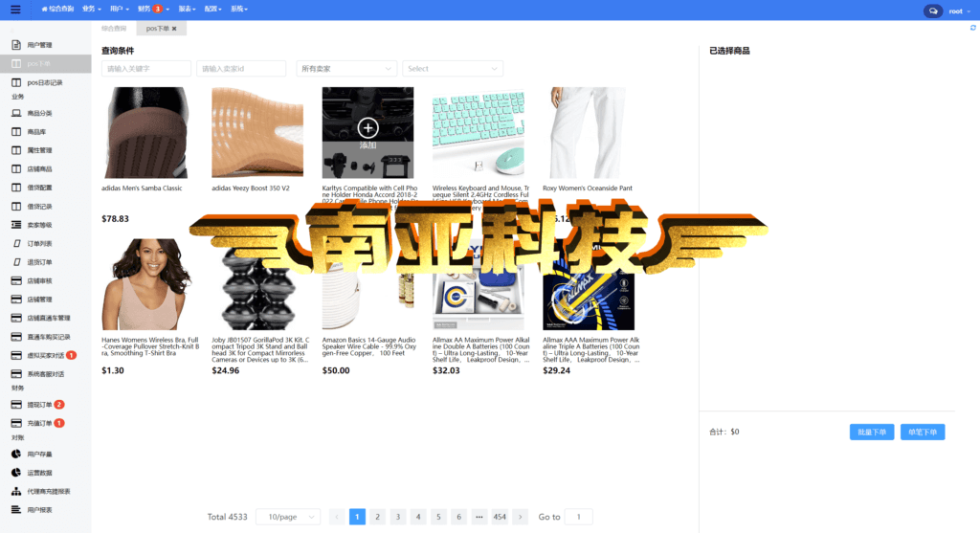Select the Allmax AAA batteries thumbnail
Screen dimensions: 980x533
[x=589, y=284]
